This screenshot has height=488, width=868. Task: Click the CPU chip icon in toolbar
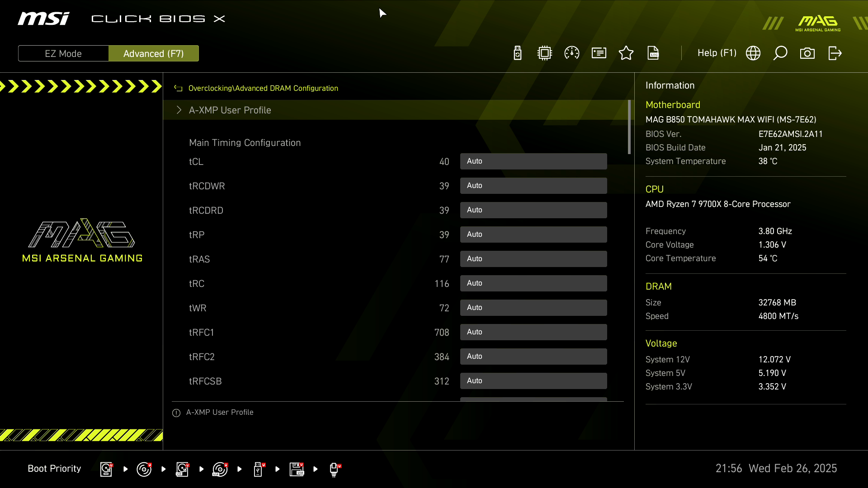coord(545,53)
